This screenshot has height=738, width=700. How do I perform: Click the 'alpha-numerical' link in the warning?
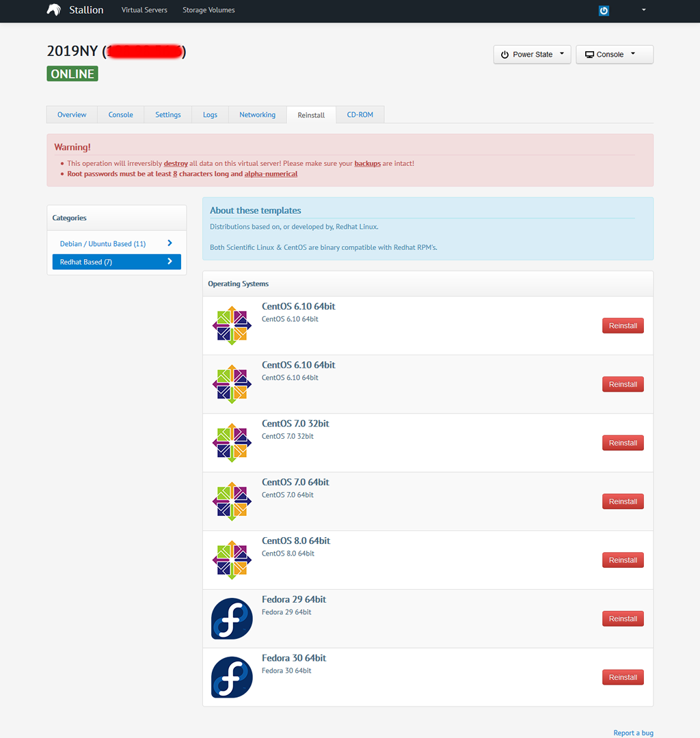[x=271, y=174]
